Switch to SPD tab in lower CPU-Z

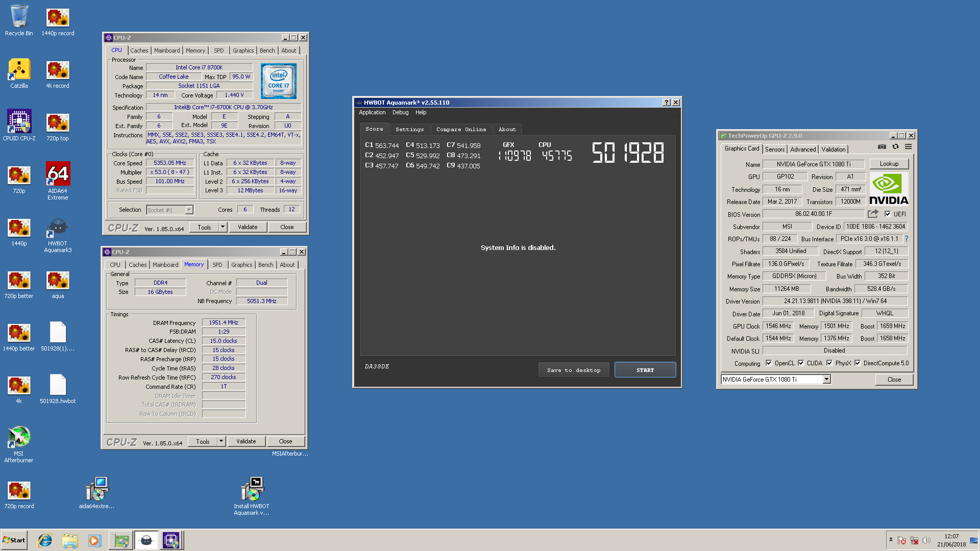click(217, 265)
